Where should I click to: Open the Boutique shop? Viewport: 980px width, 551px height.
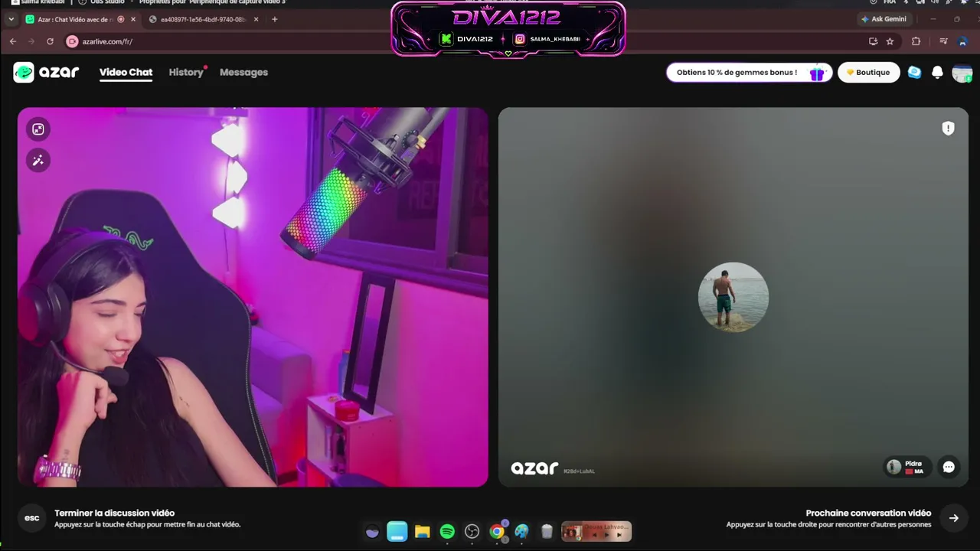pos(868,73)
